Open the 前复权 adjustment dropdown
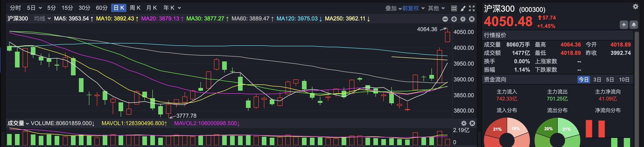Image resolution: width=644 pixels, height=147 pixels. click(x=413, y=8)
